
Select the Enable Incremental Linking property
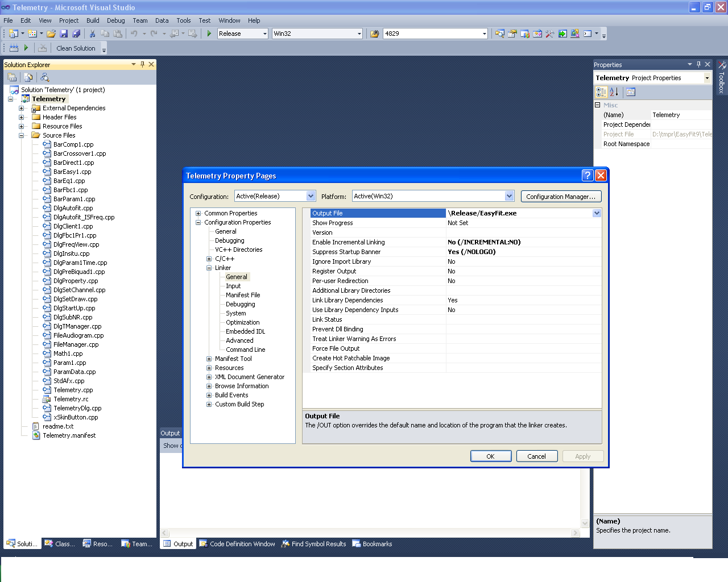click(x=456, y=242)
